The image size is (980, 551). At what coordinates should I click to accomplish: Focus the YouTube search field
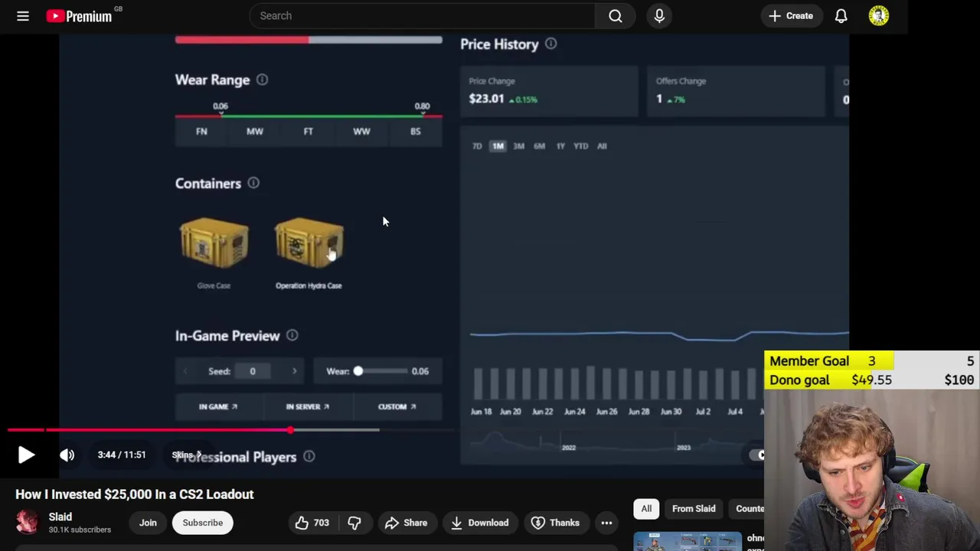tap(422, 15)
